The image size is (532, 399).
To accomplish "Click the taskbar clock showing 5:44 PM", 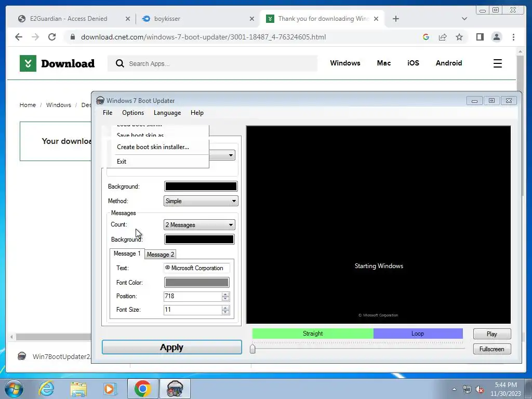I will pyautogui.click(x=506, y=389).
